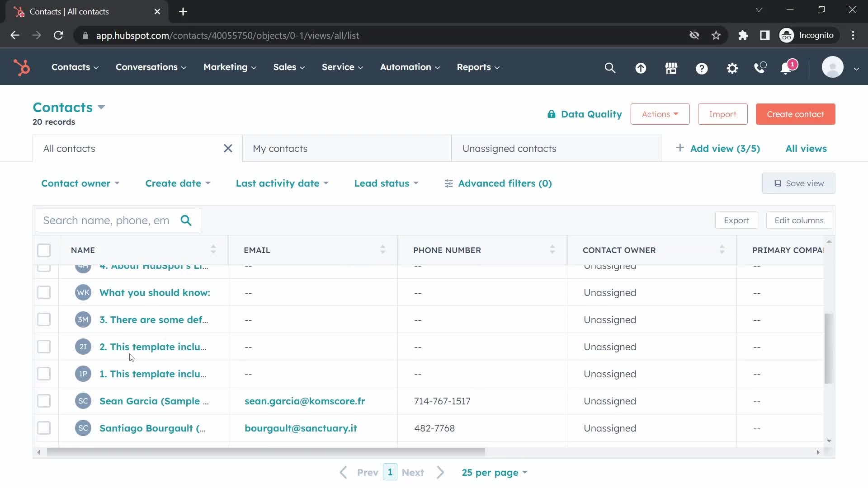This screenshot has height=488, width=868.
Task: Click Add view (3/5)
Action: [x=718, y=149]
